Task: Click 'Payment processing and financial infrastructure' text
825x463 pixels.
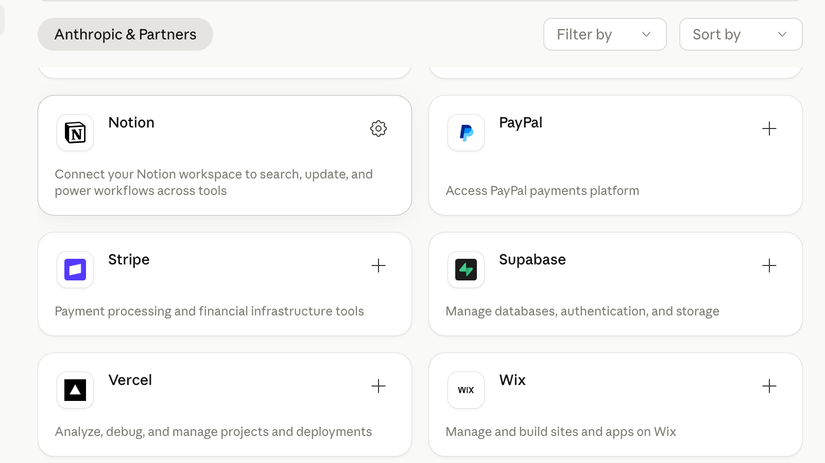Action: click(x=209, y=311)
